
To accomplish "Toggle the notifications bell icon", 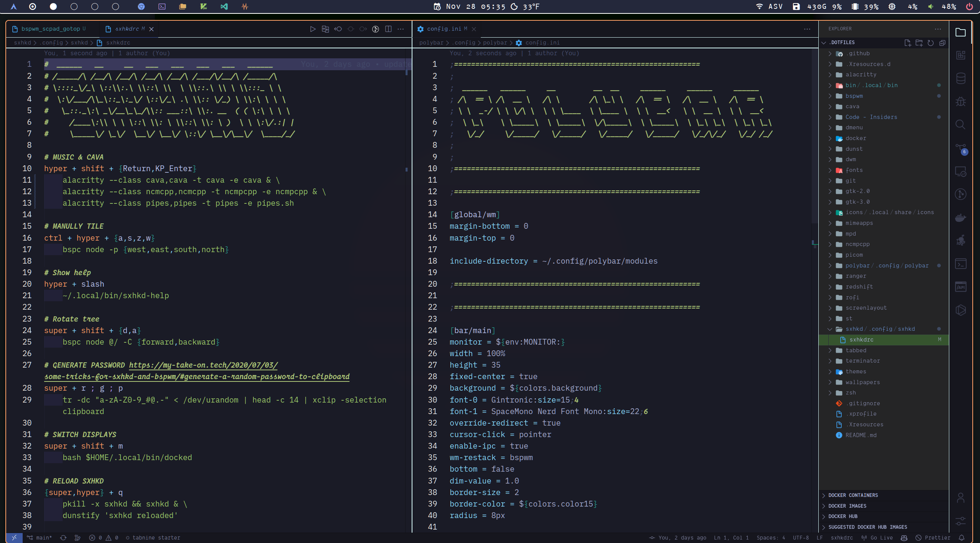I will (x=962, y=538).
